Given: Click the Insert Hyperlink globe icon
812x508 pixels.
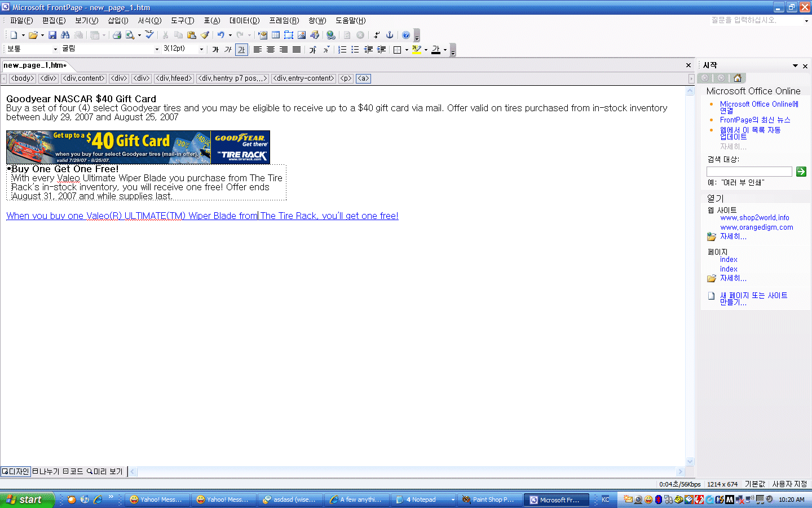Looking at the screenshot, I should coord(331,35).
